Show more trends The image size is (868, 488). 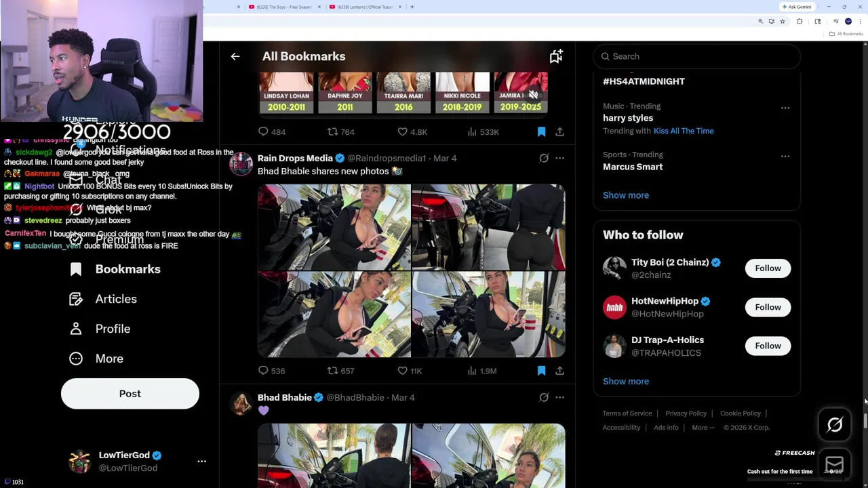point(626,195)
